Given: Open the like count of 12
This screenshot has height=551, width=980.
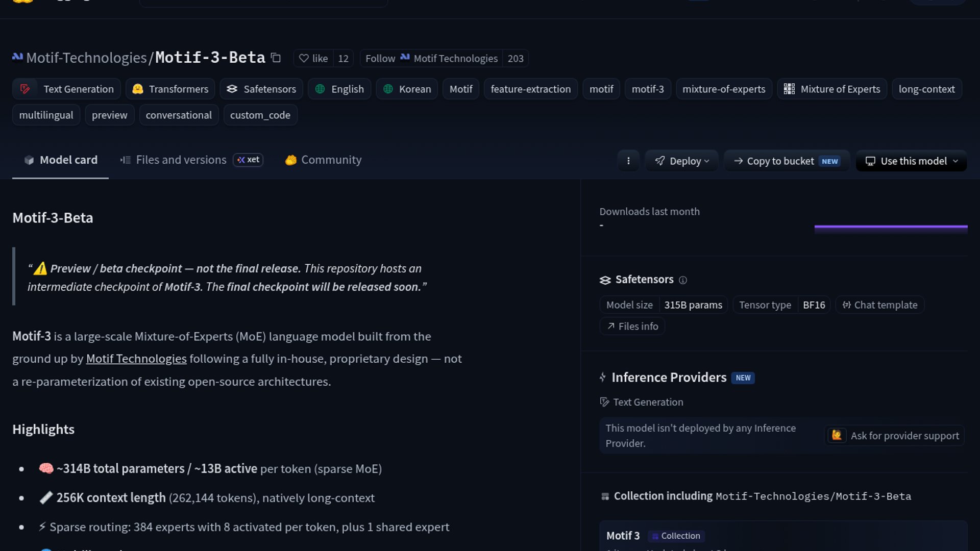Looking at the screenshot, I should pyautogui.click(x=344, y=58).
